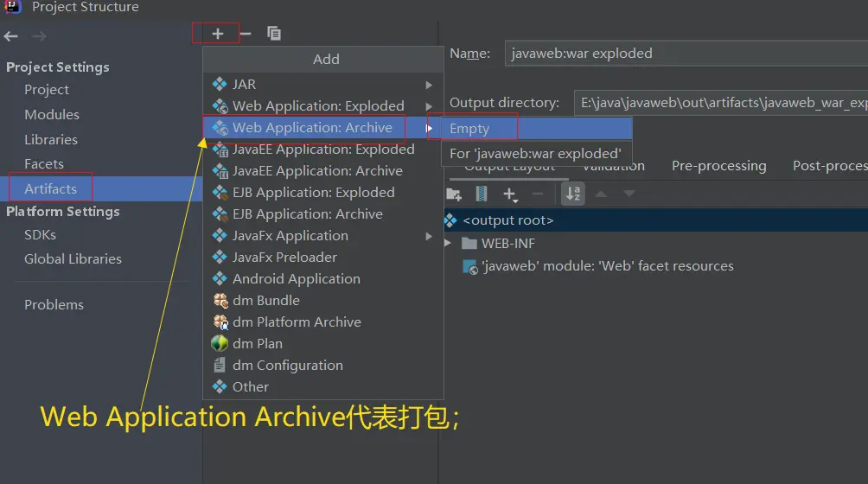Select JavaEE Application: Exploded
868x484 pixels.
323,150
